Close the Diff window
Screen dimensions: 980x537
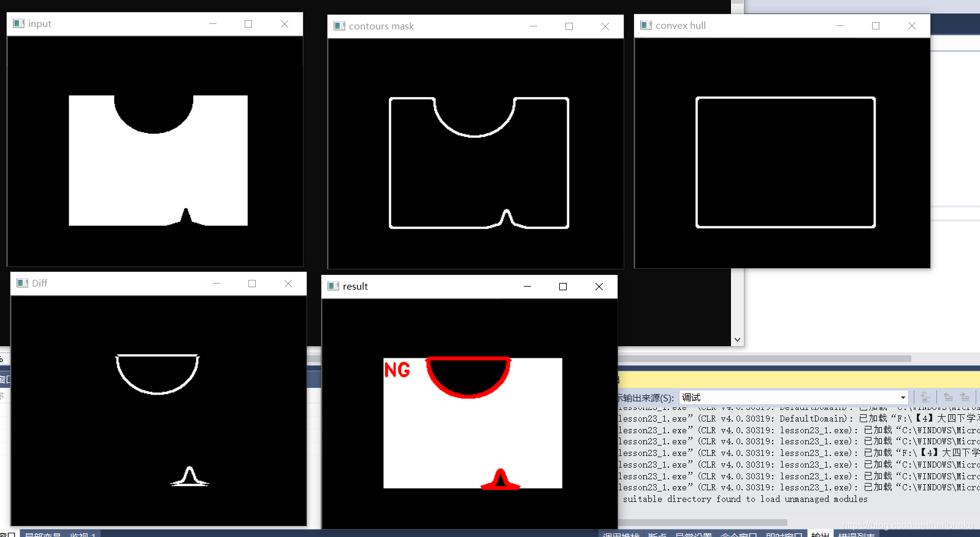(x=288, y=284)
